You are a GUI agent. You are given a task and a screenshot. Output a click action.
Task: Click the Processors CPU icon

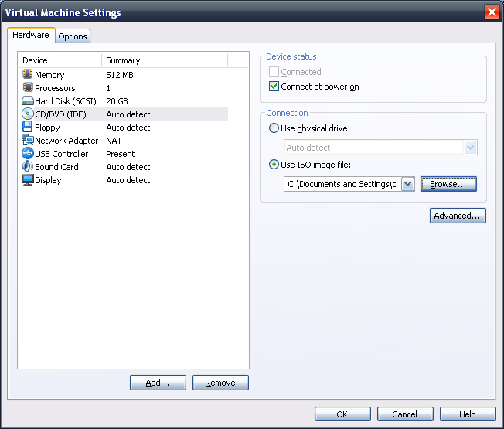tap(28, 87)
